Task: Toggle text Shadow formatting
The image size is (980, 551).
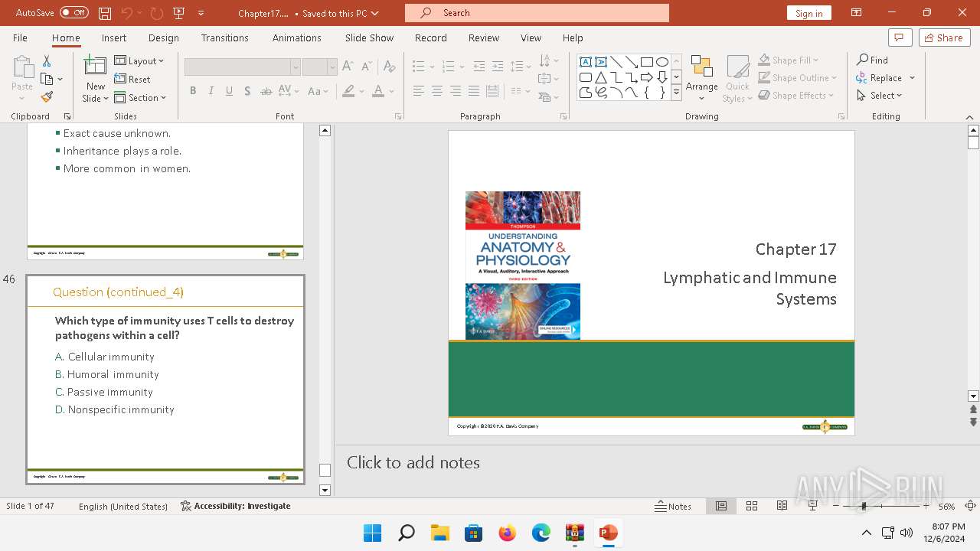Action: [x=247, y=91]
